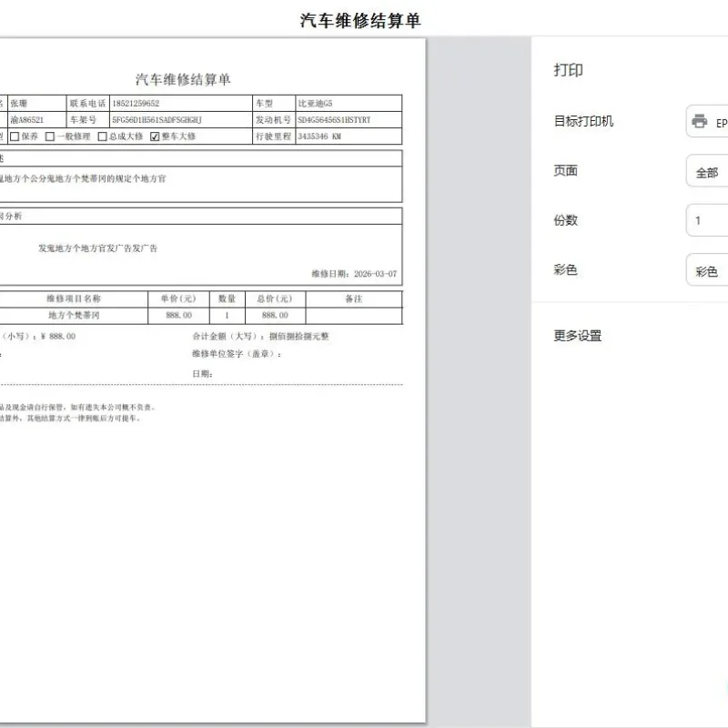Click the 联系电话 label cell
Image resolution: width=728 pixels, height=728 pixels.
point(87,104)
